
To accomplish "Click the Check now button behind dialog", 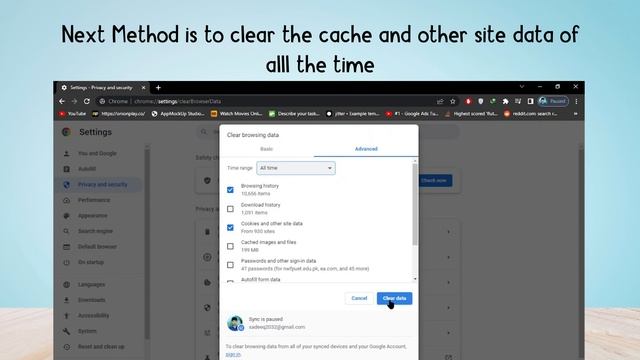I will tap(435, 180).
